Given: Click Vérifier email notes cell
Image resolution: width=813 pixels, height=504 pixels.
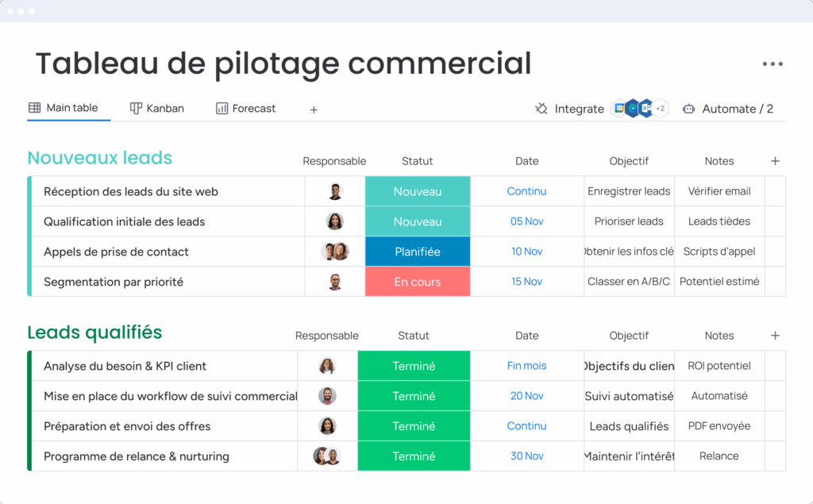Looking at the screenshot, I should point(719,191).
